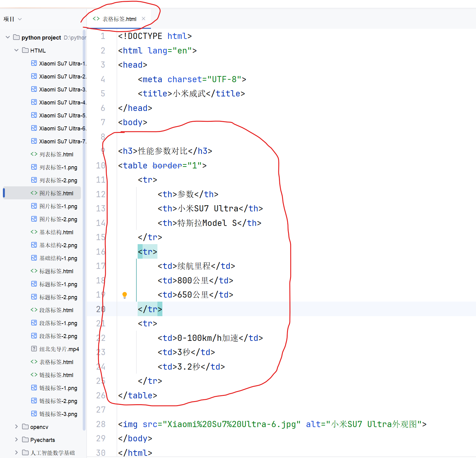This screenshot has height=458, width=476.
Task: Select 基础结构-1.png file
Action: tap(54, 258)
